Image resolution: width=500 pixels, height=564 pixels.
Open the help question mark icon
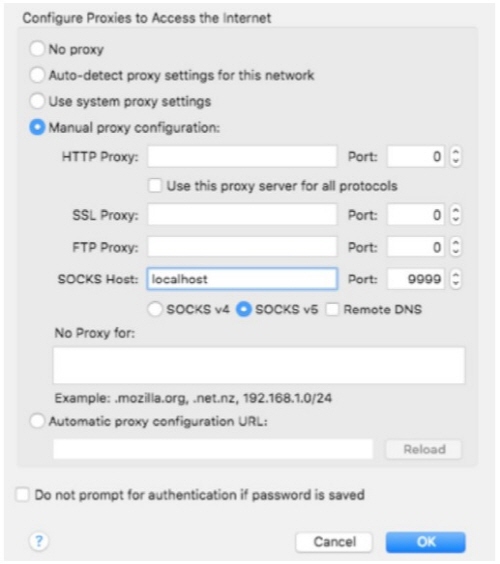[x=38, y=541]
